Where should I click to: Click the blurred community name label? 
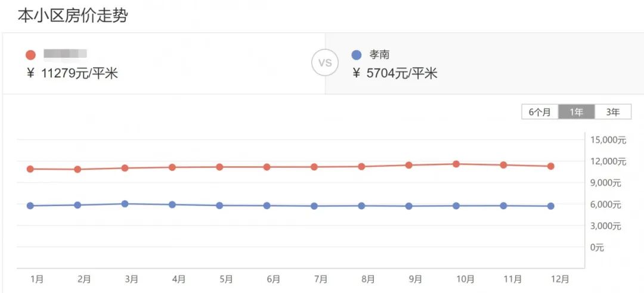tap(66, 54)
